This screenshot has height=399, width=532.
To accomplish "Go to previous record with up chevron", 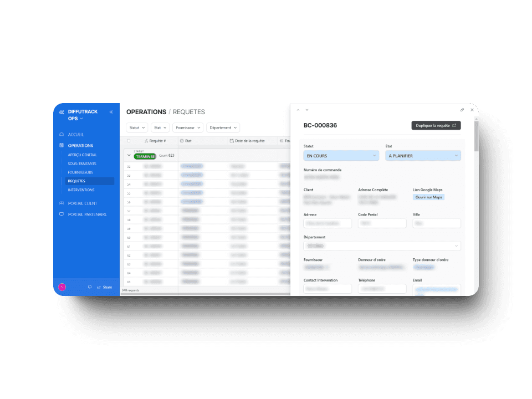I will coord(298,110).
